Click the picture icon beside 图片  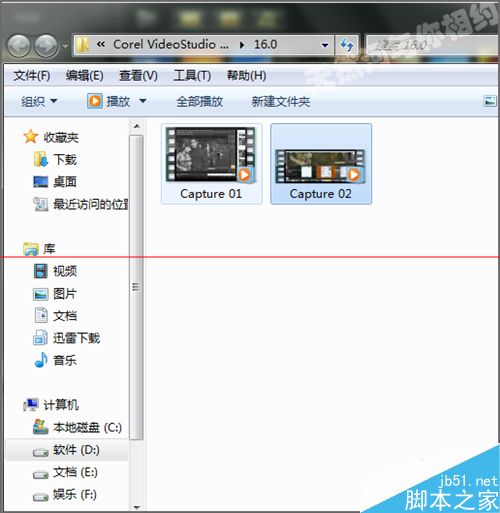click(x=41, y=294)
